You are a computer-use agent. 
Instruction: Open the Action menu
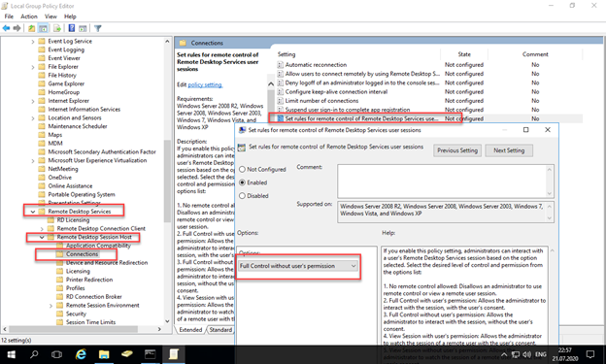tap(29, 17)
